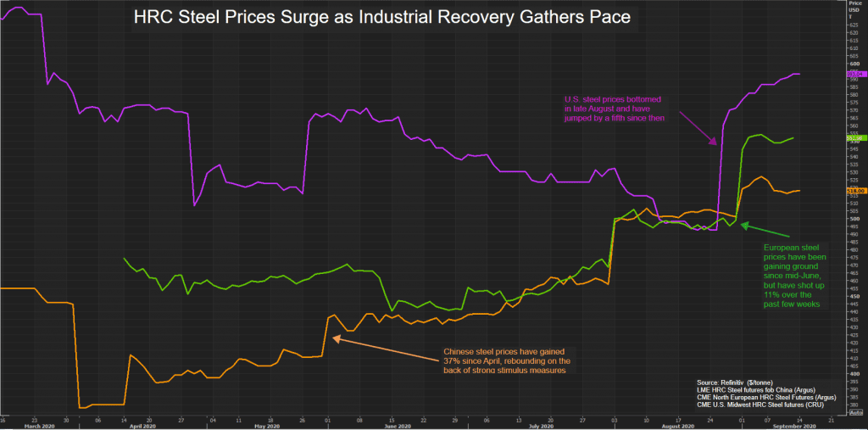Select the Chinese steel prices annotation text

coord(508,360)
